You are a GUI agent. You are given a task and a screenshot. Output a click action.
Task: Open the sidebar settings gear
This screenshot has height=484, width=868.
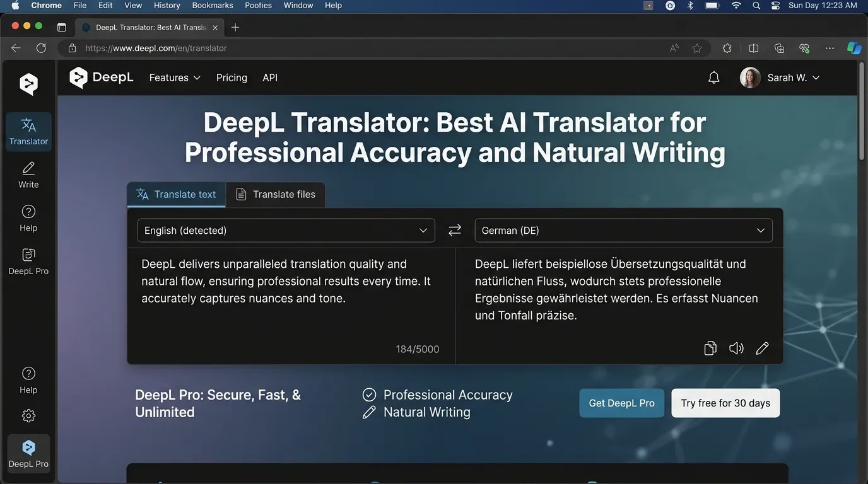pyautogui.click(x=28, y=416)
